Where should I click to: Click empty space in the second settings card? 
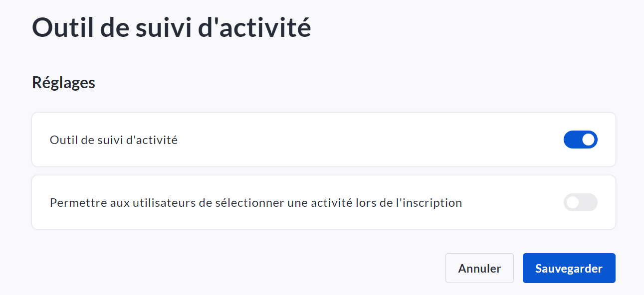pos(514,203)
